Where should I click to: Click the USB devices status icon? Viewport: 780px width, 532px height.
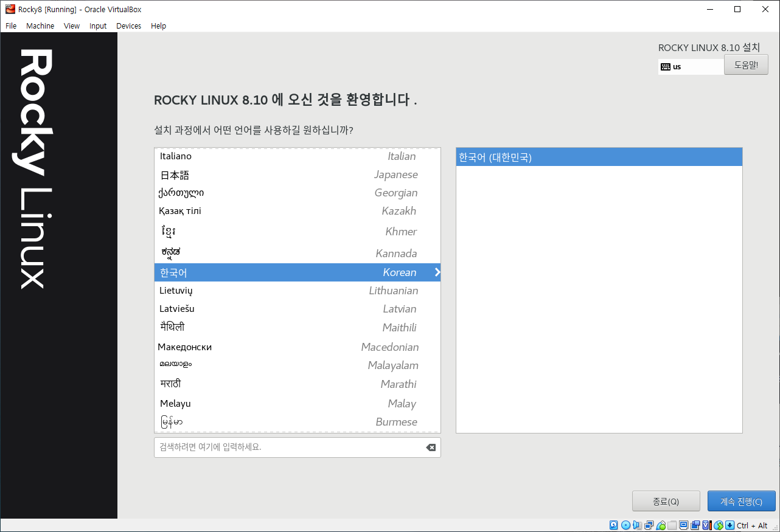coord(661,525)
